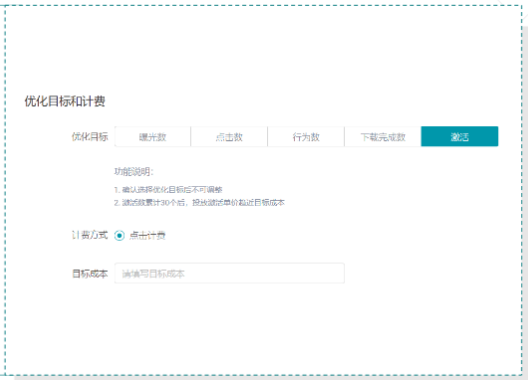Image resolution: width=528 pixels, height=380 pixels.
Task: Click the 功能说明 label text
Action: 134,172
